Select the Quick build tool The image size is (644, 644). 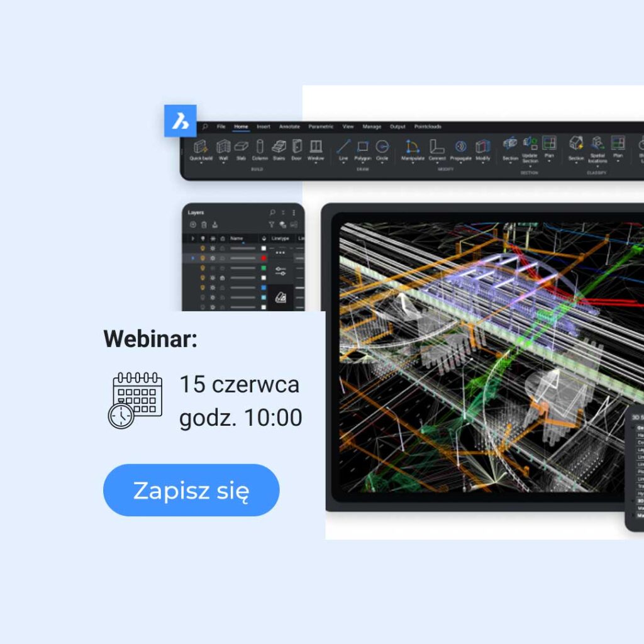201,147
